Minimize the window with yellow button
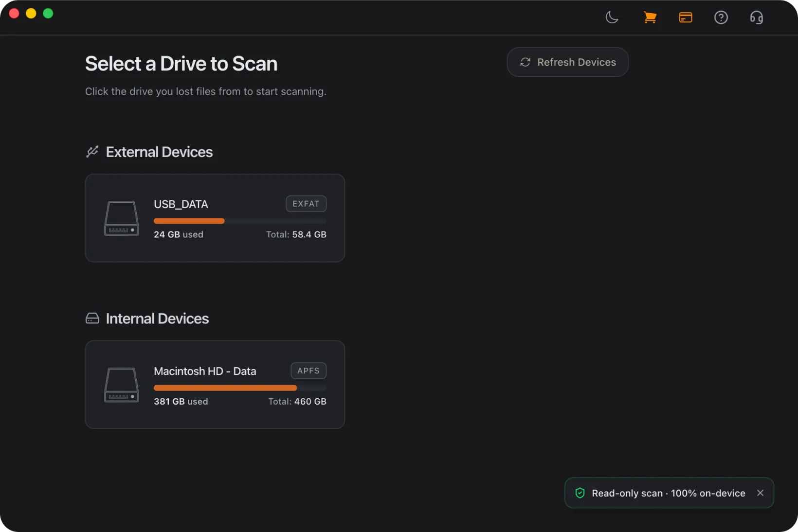This screenshot has width=798, height=532. tap(31, 13)
